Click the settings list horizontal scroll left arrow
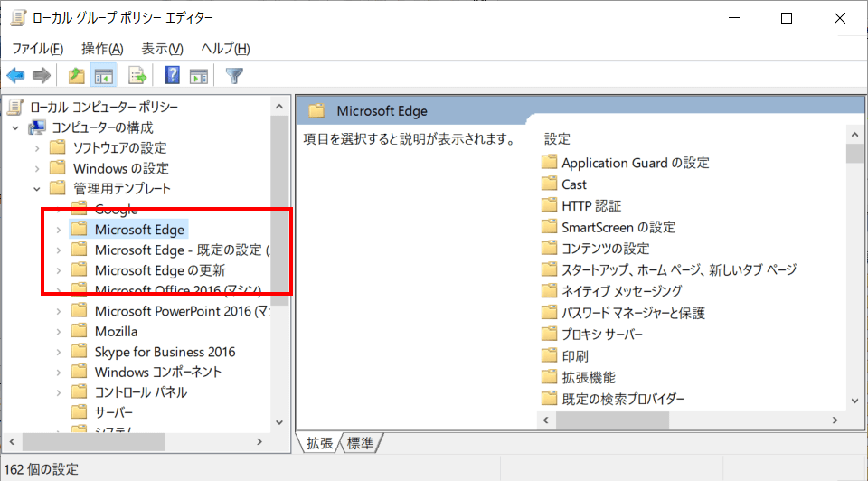The height and width of the screenshot is (481, 868). (x=546, y=420)
